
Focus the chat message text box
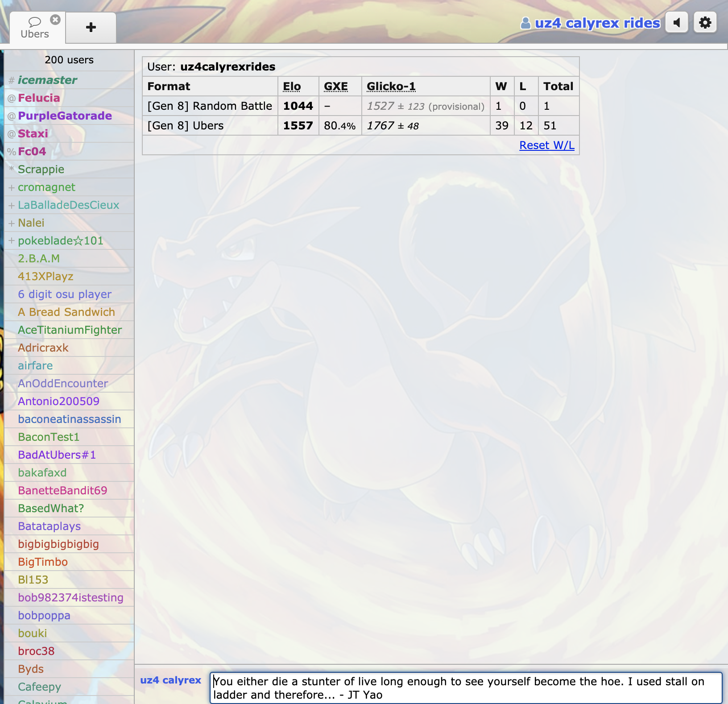point(465,687)
